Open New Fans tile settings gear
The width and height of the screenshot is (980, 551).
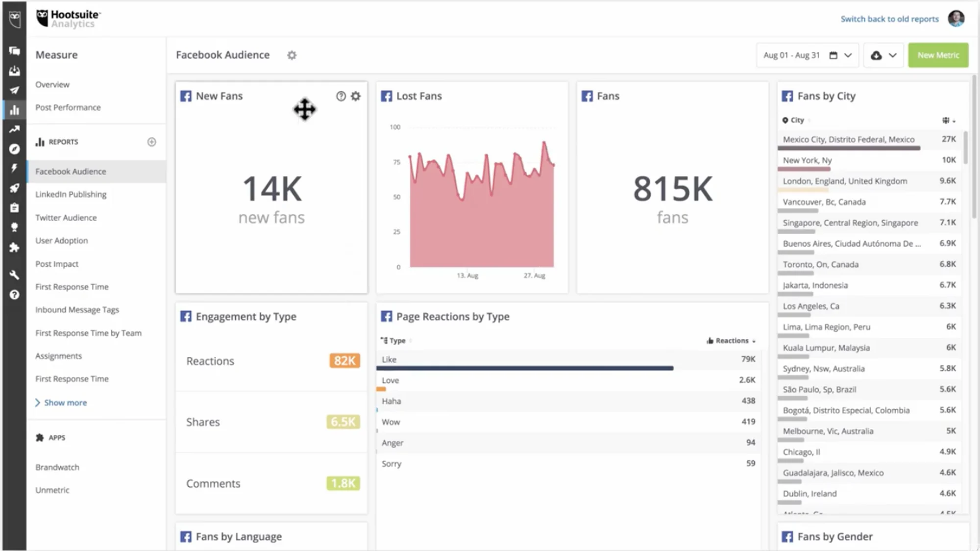tap(356, 96)
